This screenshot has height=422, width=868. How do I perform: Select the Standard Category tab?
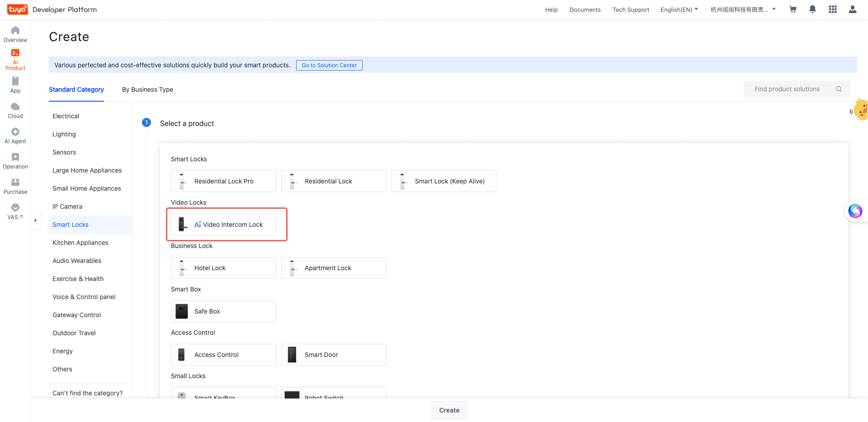(x=76, y=89)
